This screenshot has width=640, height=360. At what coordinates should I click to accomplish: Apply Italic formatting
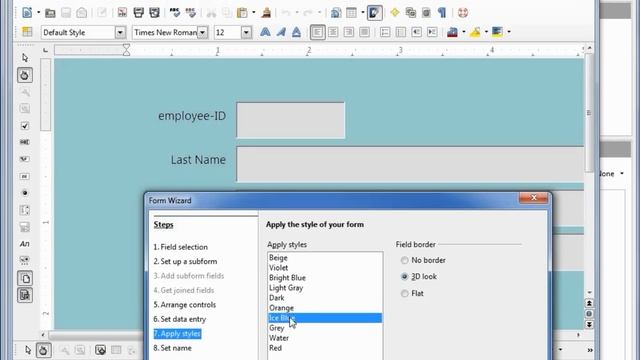point(281,32)
